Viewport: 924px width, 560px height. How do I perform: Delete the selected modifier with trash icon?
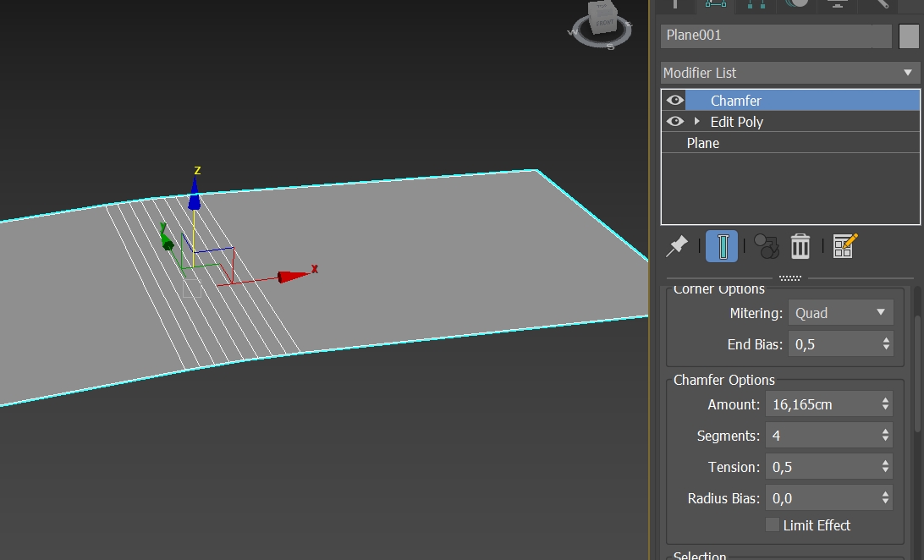point(800,246)
